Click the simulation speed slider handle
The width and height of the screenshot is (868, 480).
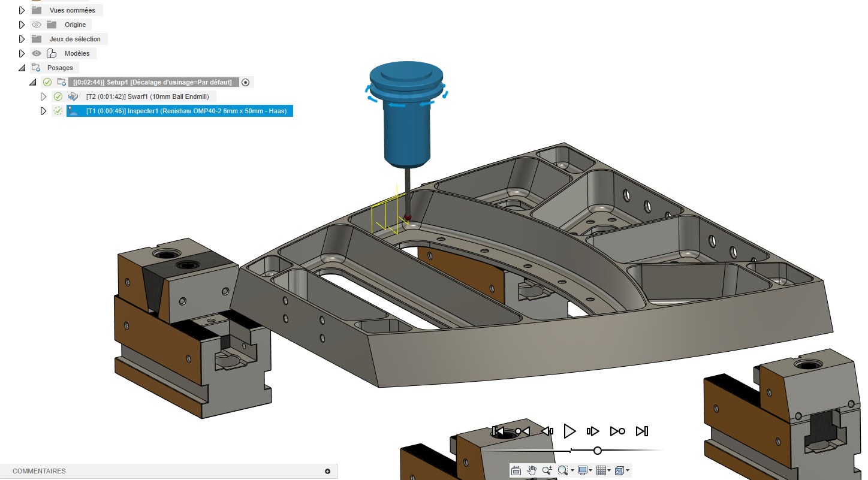(x=597, y=450)
